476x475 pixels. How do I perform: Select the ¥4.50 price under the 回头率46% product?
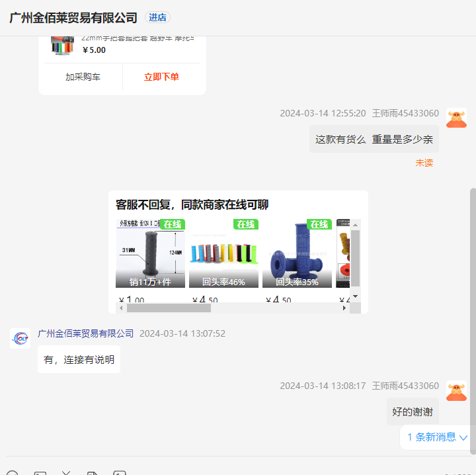coord(205,300)
